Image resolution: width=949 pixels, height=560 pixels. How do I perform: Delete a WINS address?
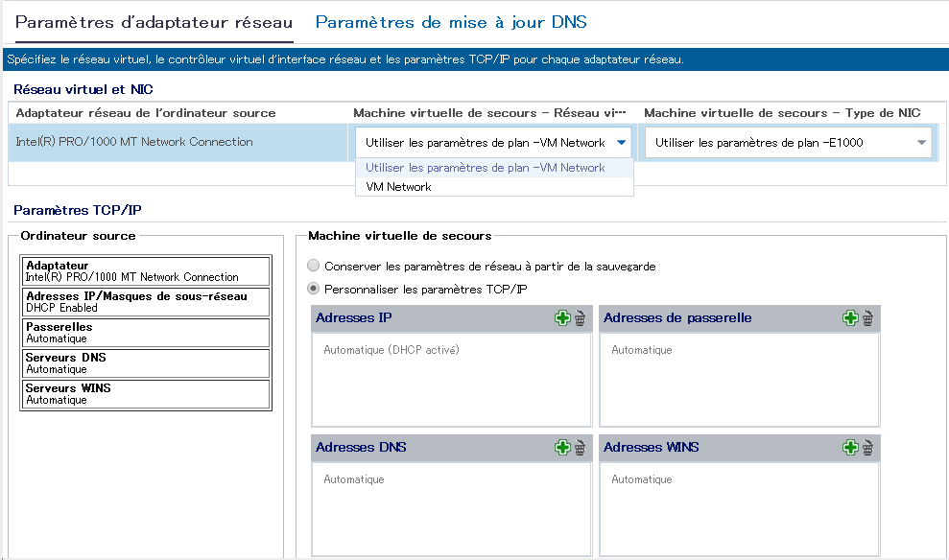866,447
